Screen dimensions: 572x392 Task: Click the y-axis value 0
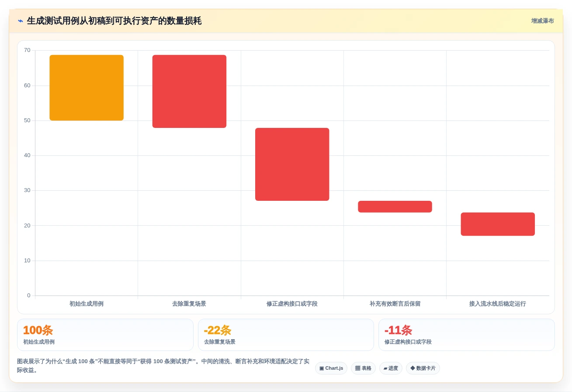pos(29,296)
